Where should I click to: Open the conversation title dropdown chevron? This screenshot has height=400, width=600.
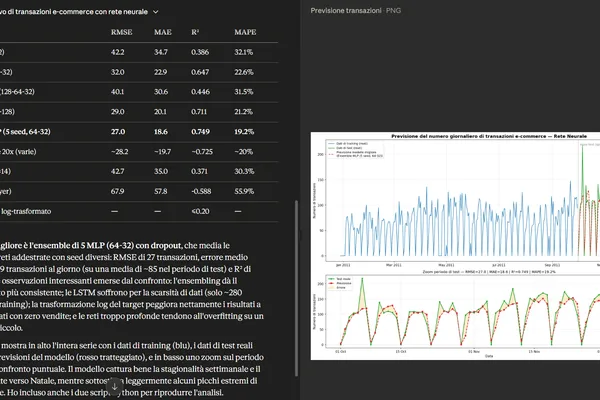click(x=156, y=12)
